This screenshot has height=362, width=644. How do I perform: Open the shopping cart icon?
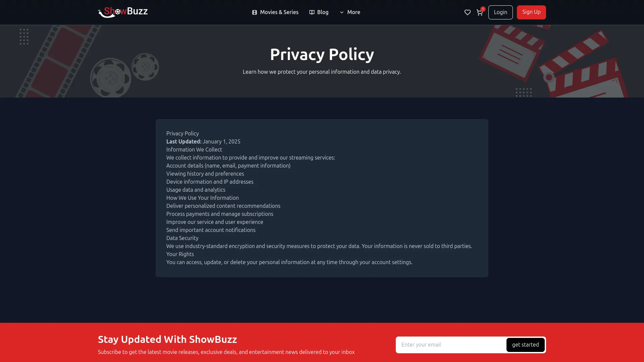pos(479,13)
